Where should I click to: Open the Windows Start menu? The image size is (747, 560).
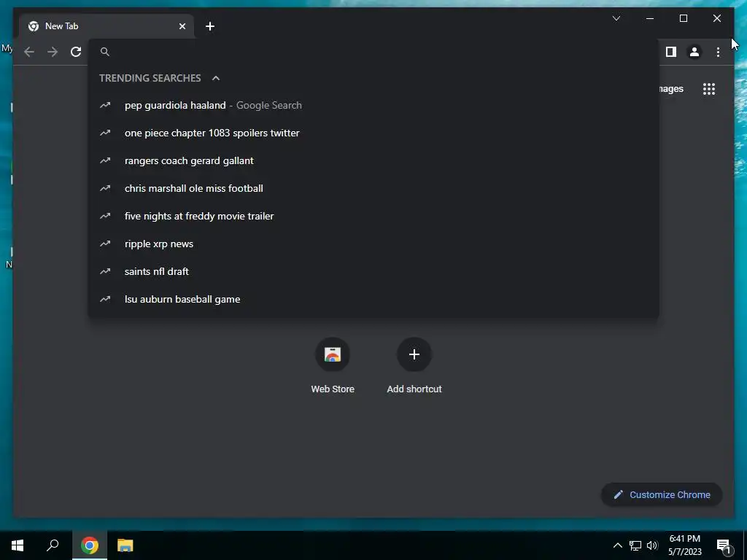click(x=18, y=545)
